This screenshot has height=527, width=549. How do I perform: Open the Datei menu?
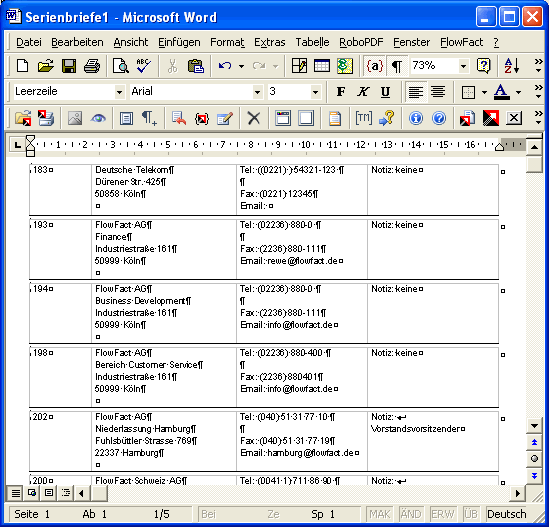(29, 42)
